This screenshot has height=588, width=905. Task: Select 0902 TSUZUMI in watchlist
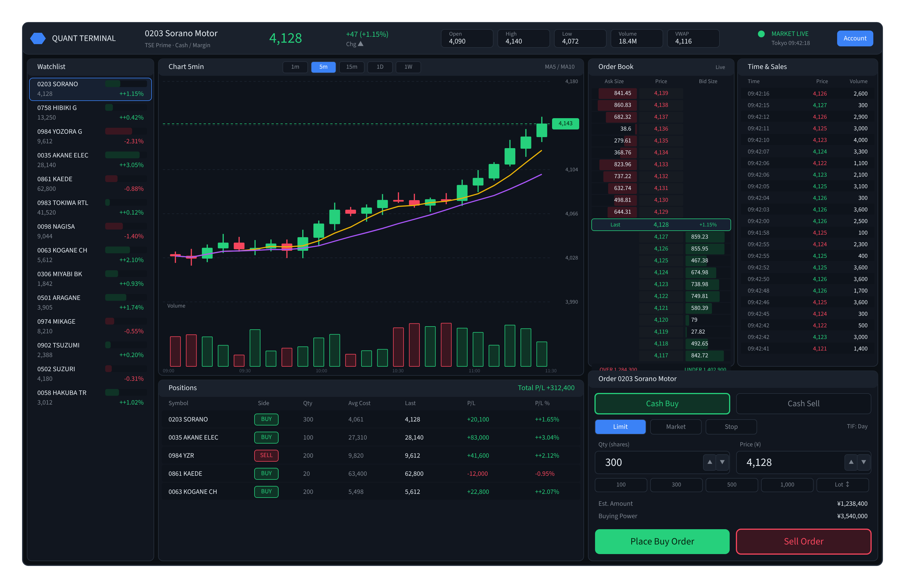90,351
